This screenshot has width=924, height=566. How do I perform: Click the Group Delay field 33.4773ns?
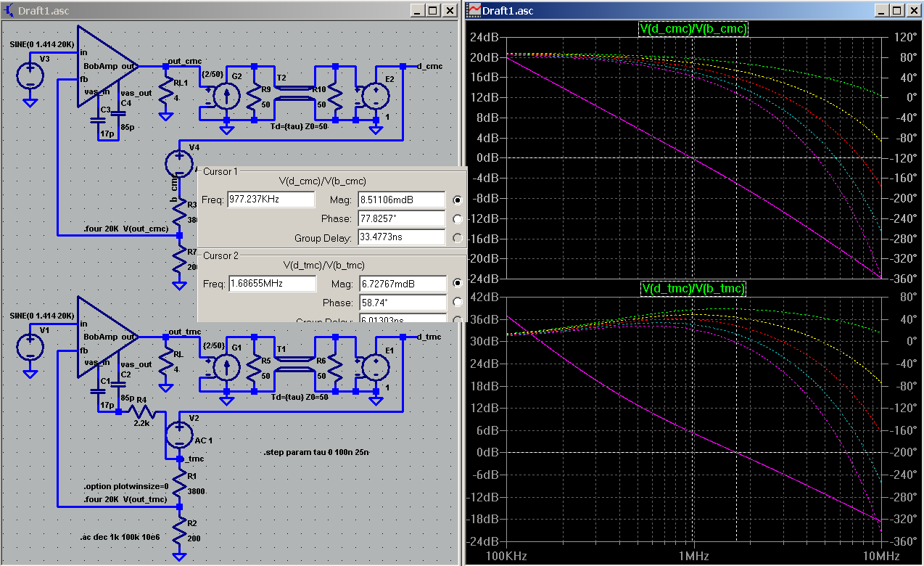point(401,237)
